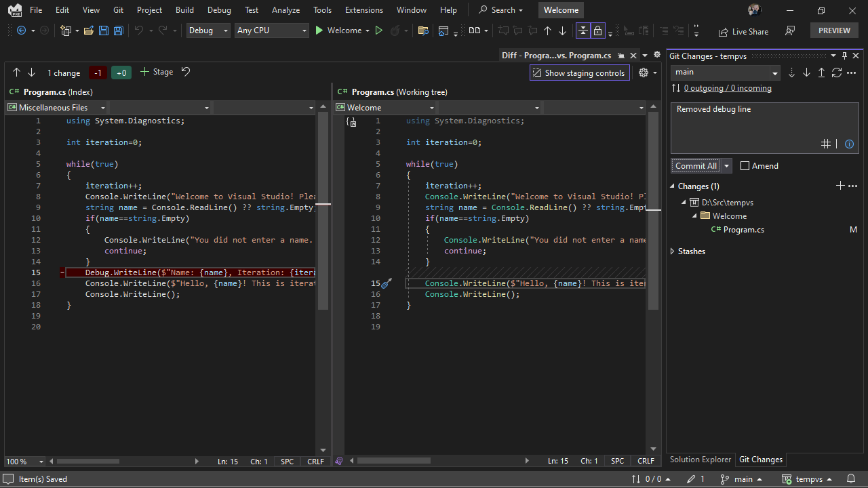Click the Sync icon in Git Changes

(837, 73)
